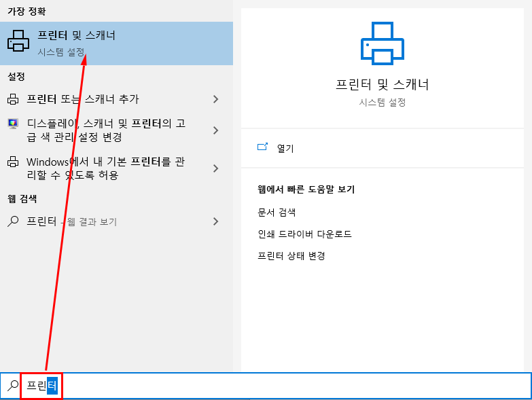The height and width of the screenshot is (400, 532).
Task: Click magnifier icon beside 웹 결과 보기
Action: click(13, 221)
